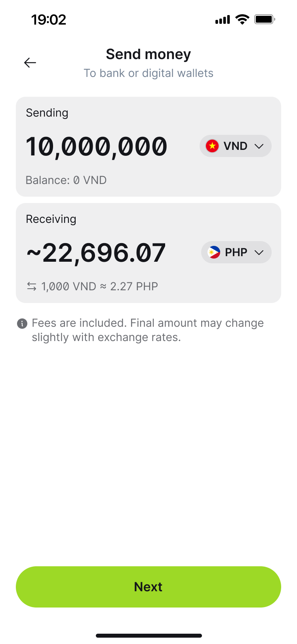Image resolution: width=297 pixels, height=644 pixels.
Task: Edit the ~22,696.07 receiving amount
Action: pyautogui.click(x=96, y=253)
